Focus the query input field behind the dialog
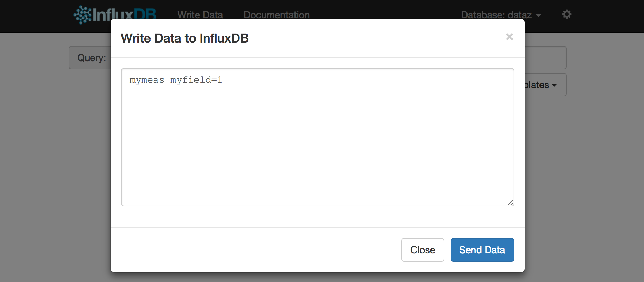This screenshot has width=644, height=282. pyautogui.click(x=545, y=58)
